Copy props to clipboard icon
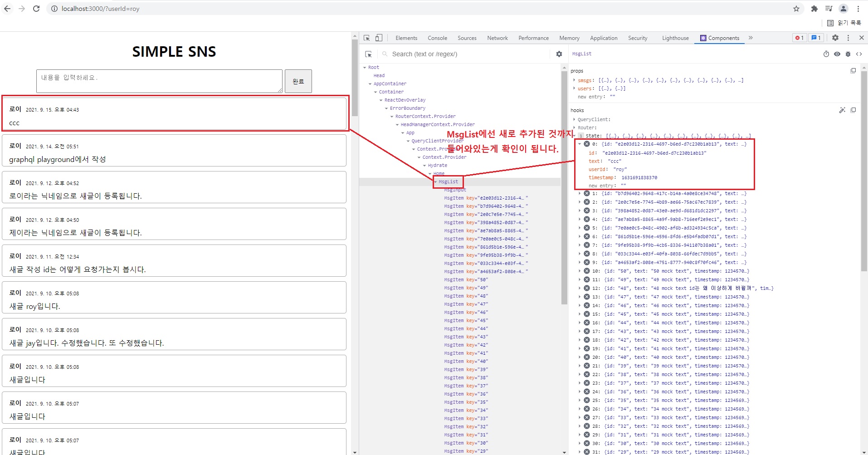Viewport: 868px width, 455px height. click(x=853, y=71)
